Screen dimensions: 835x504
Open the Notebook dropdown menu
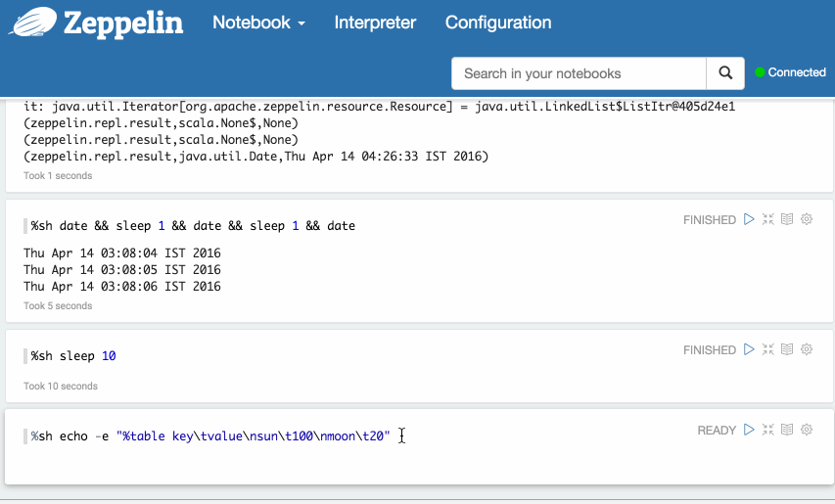coord(259,23)
